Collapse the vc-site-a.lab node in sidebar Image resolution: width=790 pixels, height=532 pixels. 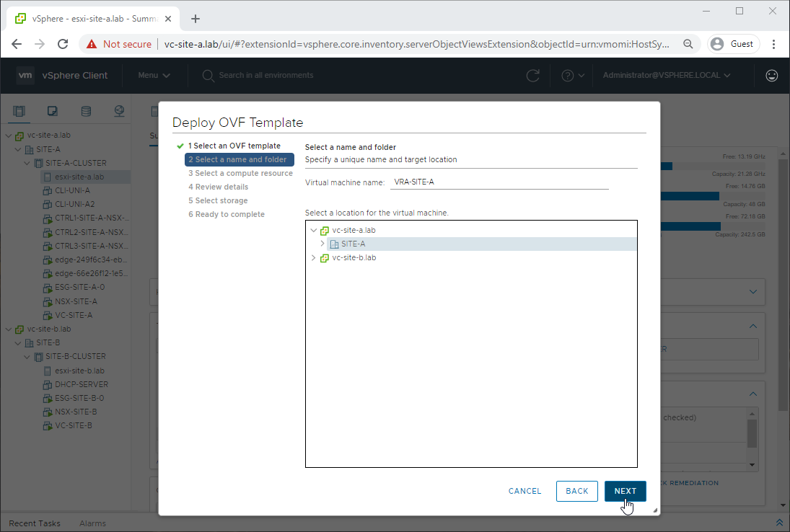pyautogui.click(x=9, y=136)
